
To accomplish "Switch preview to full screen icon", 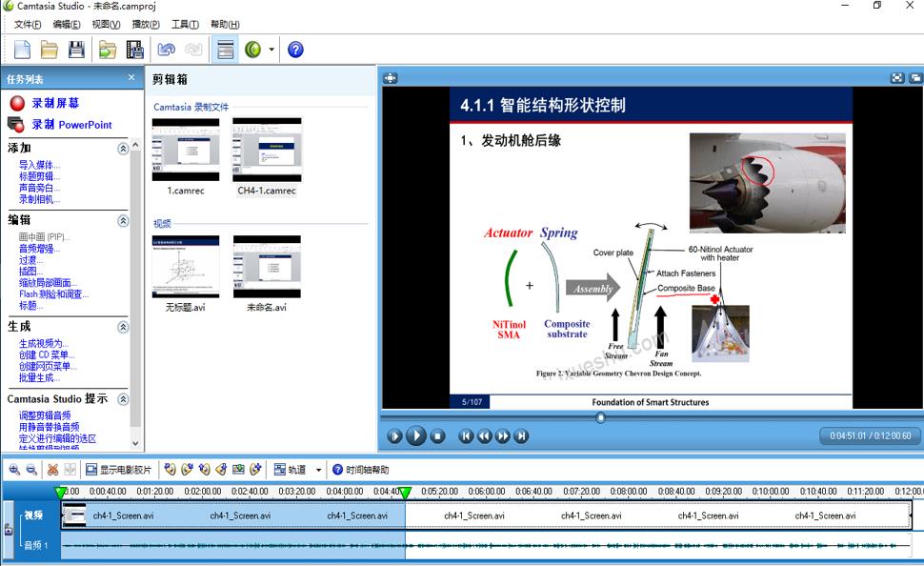I will 897,78.
